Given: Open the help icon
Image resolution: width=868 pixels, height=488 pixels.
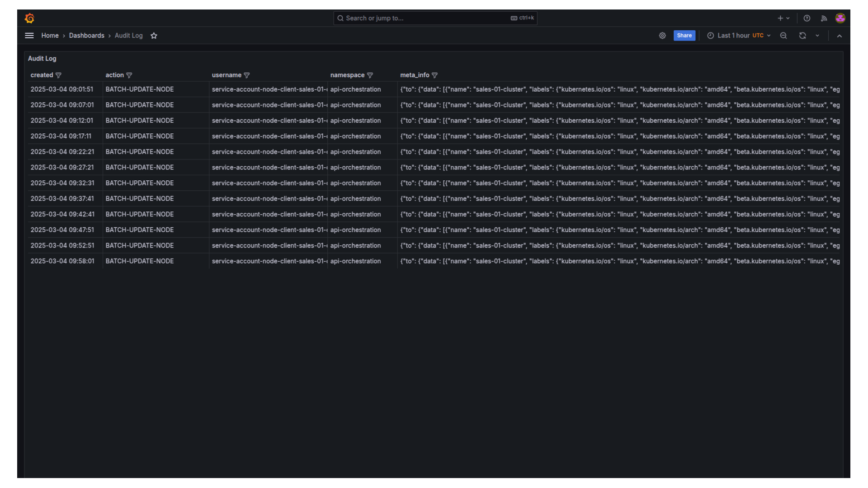Looking at the screenshot, I should [x=807, y=18].
